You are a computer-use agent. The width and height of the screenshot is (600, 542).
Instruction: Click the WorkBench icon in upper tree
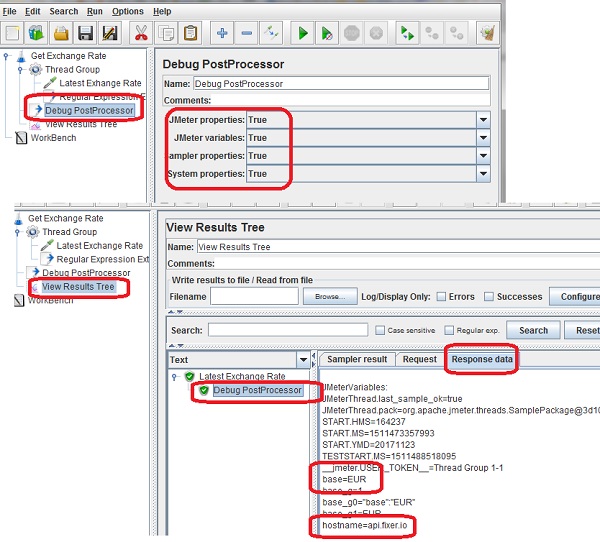[x=21, y=138]
